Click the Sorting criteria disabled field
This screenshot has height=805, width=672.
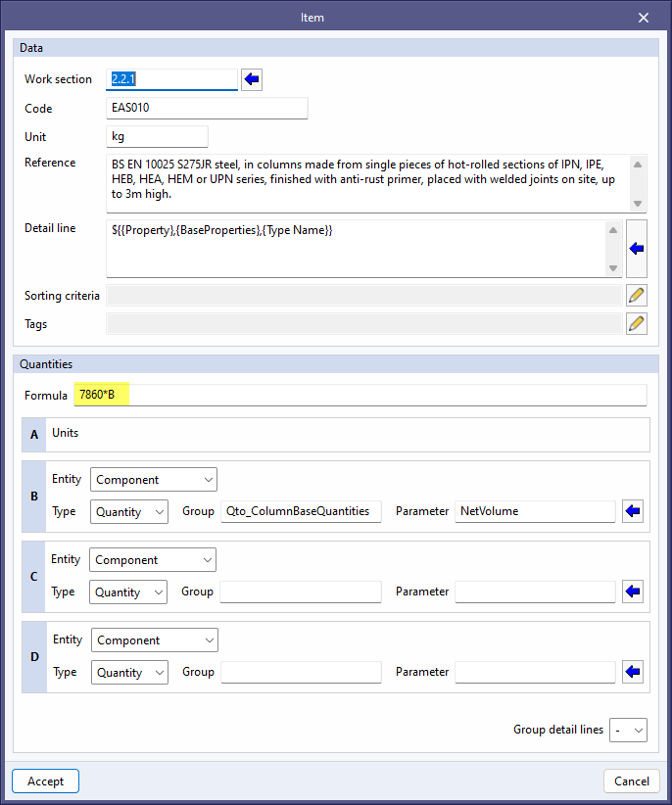[x=364, y=295]
